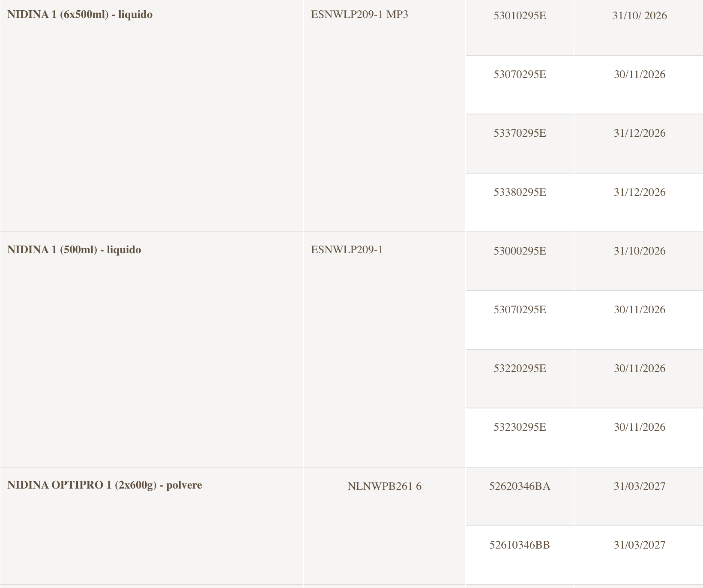
Task: Select batch number 52610346BB
Action: point(520,545)
